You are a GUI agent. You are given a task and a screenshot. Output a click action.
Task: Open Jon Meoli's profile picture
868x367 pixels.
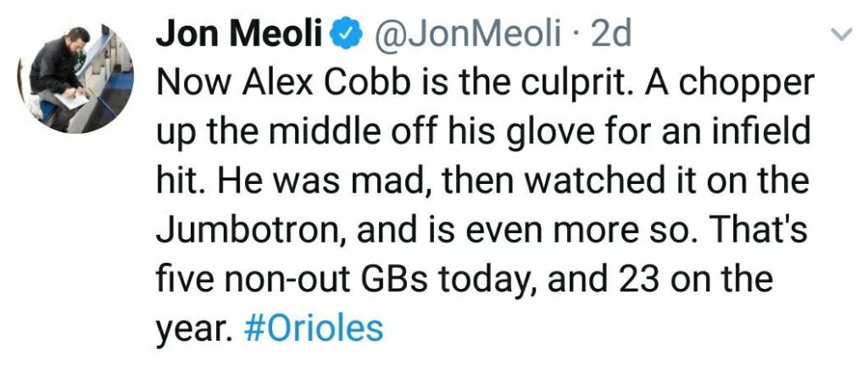pos(75,77)
